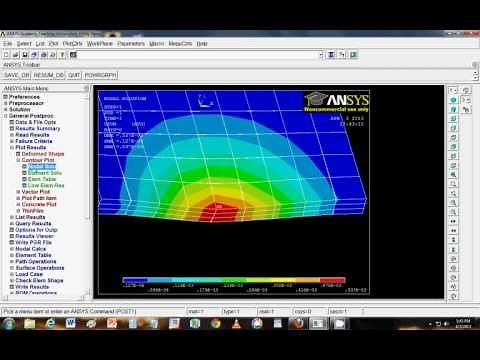Click the Image Capture toolbar icon
The height and width of the screenshot is (360, 480).
click(44, 55)
